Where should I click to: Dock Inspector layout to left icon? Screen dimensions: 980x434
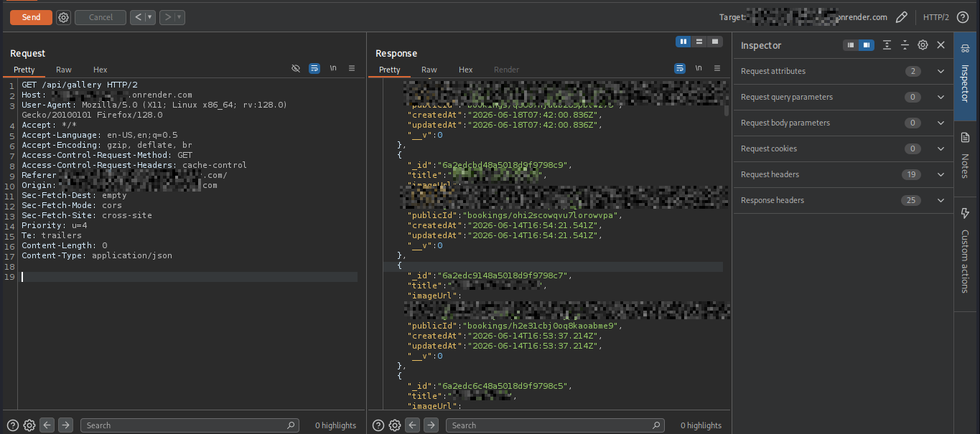[851, 45]
